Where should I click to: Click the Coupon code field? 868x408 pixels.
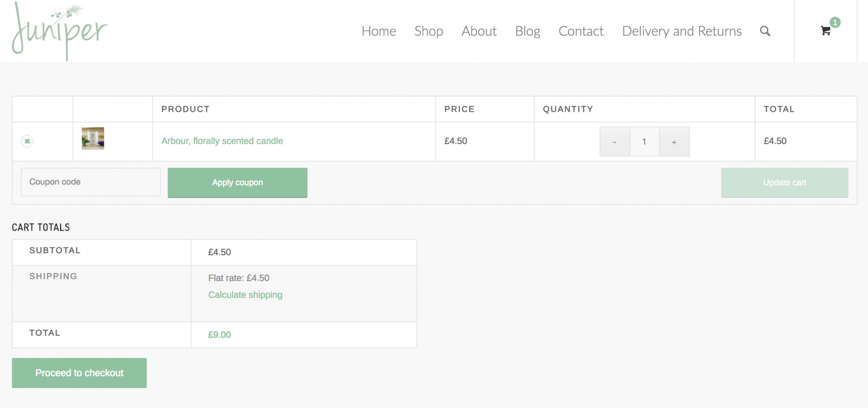coord(91,182)
